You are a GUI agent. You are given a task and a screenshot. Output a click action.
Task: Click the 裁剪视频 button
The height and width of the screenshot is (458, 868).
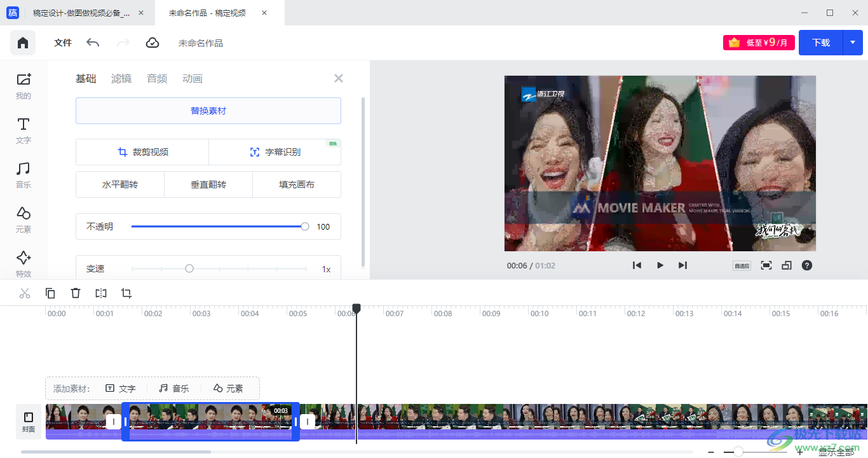[142, 152]
